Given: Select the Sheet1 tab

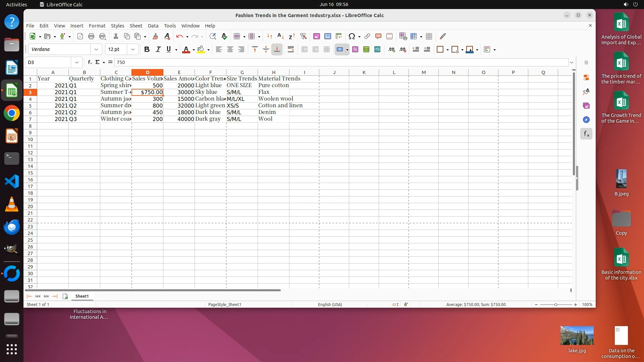Looking at the screenshot, I should [82, 296].
